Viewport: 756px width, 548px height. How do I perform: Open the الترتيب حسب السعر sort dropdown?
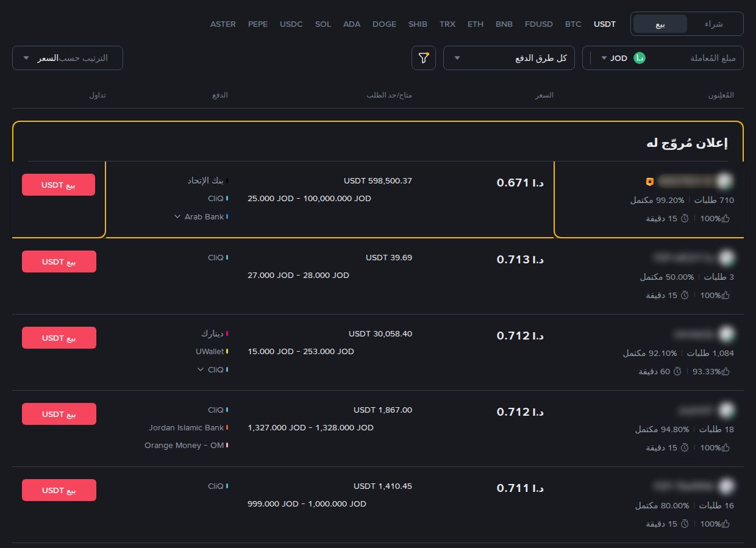[68, 58]
